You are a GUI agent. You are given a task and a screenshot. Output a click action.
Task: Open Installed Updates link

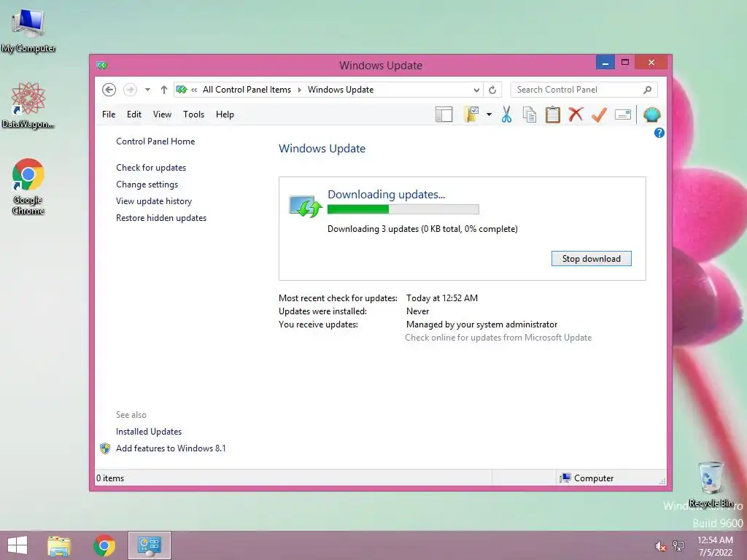[149, 432]
